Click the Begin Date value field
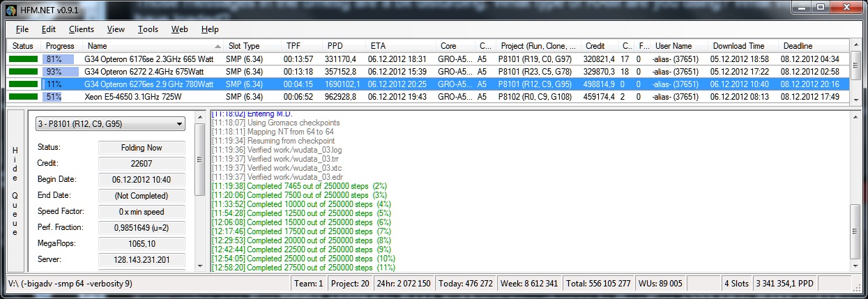This screenshot has width=868, height=299. [x=142, y=179]
